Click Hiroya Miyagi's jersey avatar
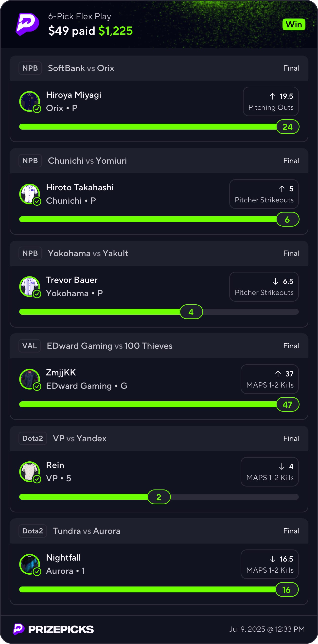 click(x=30, y=101)
